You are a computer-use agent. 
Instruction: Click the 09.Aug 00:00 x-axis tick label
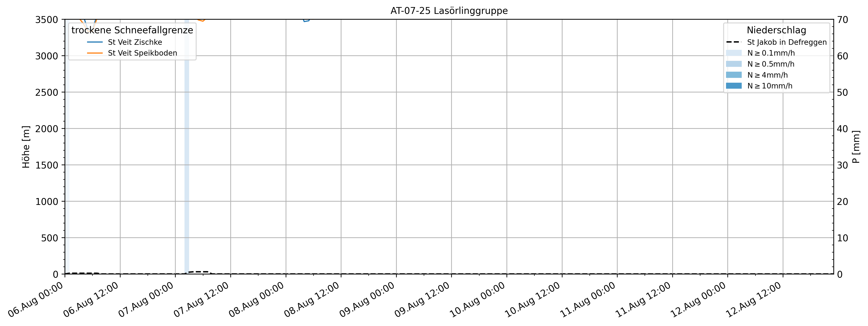(x=367, y=299)
